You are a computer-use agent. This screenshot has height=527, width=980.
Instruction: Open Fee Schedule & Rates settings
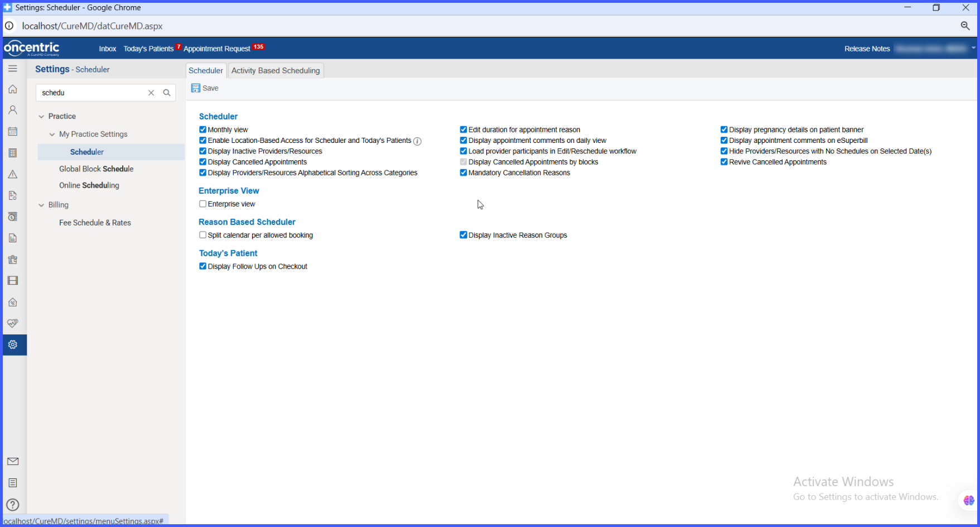click(95, 223)
